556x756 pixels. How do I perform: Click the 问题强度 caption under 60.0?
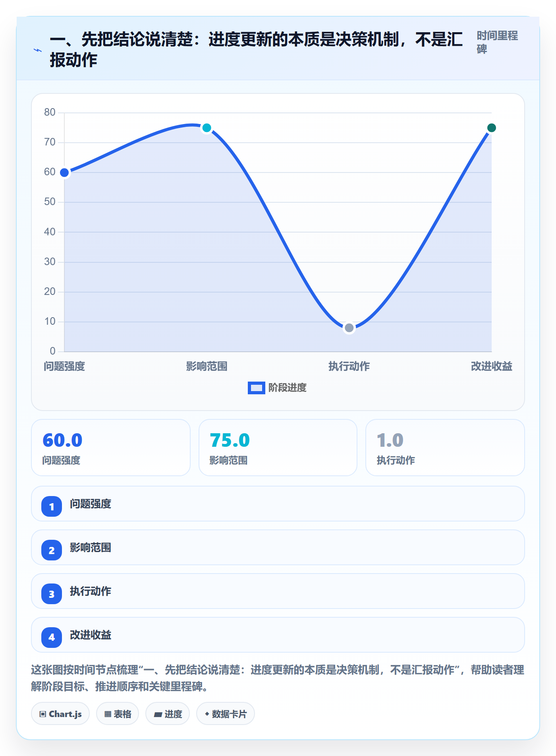pos(61,460)
